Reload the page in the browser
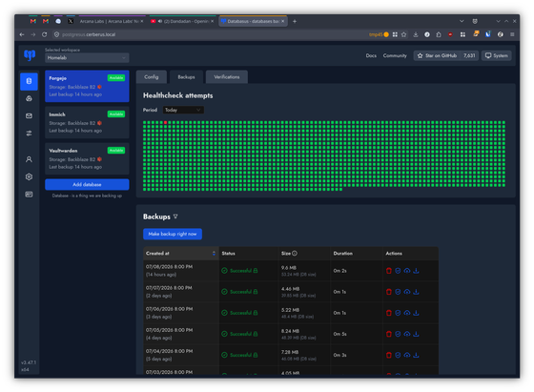This screenshot has height=392, width=534. [44, 34]
